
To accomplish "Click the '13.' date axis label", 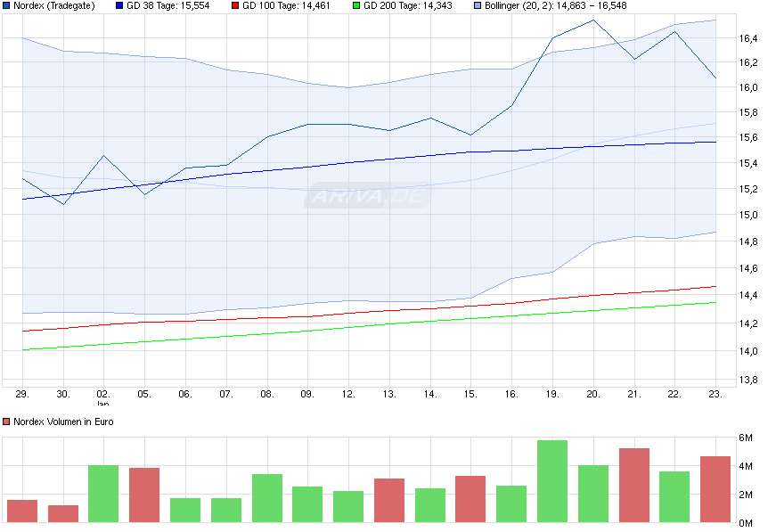I will [389, 394].
